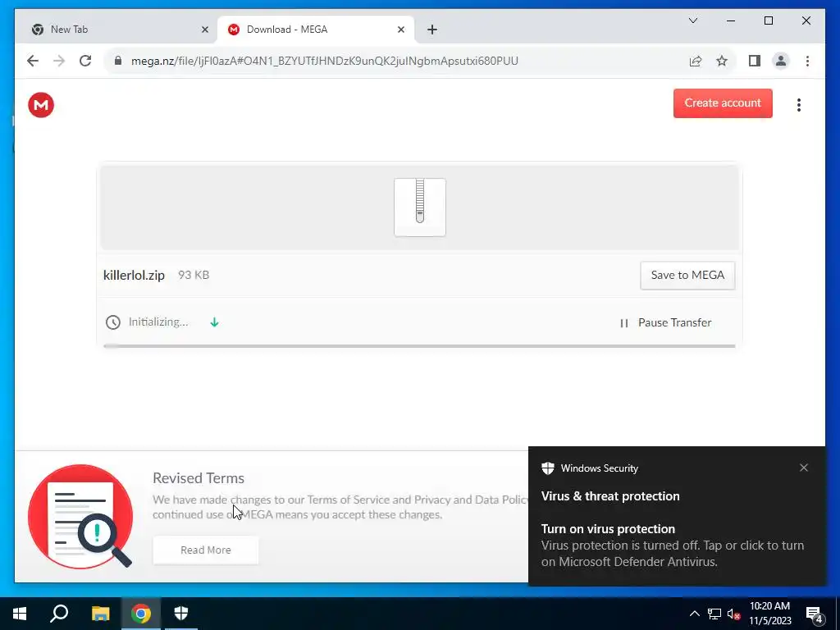Click Create account button
This screenshot has height=630, width=840.
tap(723, 103)
